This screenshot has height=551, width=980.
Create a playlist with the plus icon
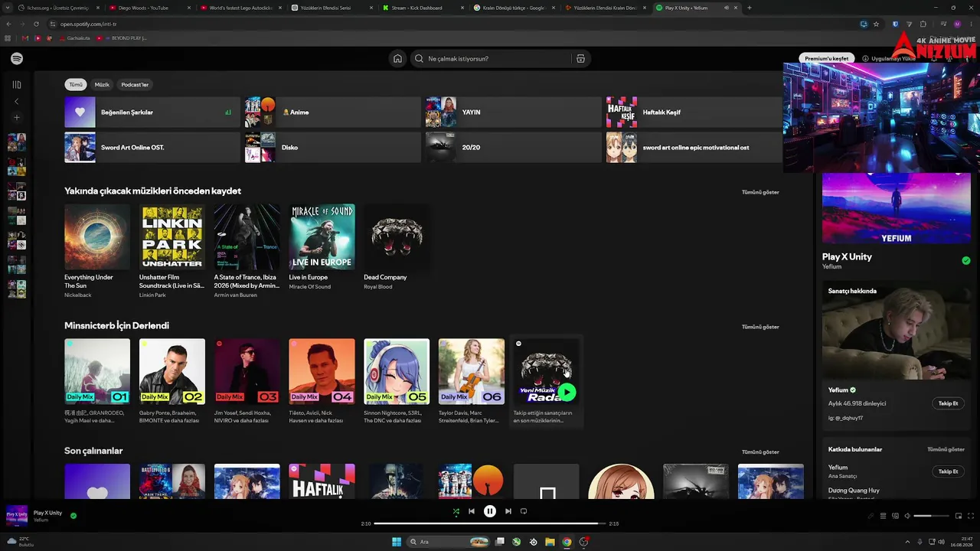[x=17, y=118]
